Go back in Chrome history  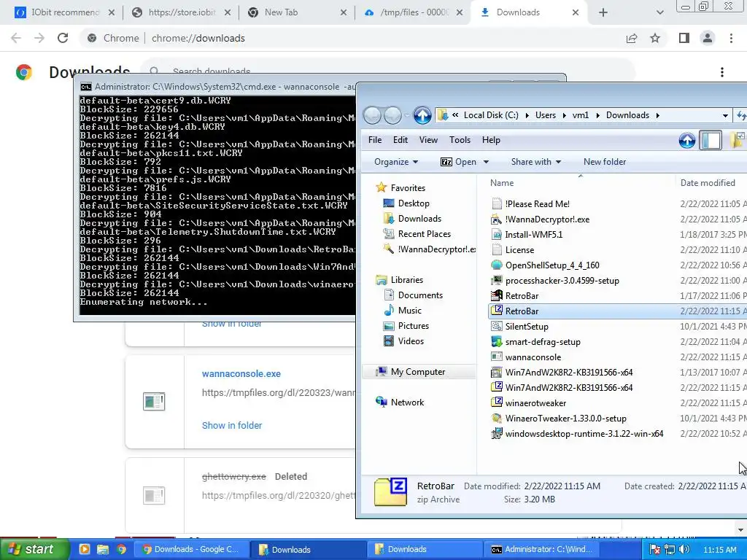tap(16, 38)
